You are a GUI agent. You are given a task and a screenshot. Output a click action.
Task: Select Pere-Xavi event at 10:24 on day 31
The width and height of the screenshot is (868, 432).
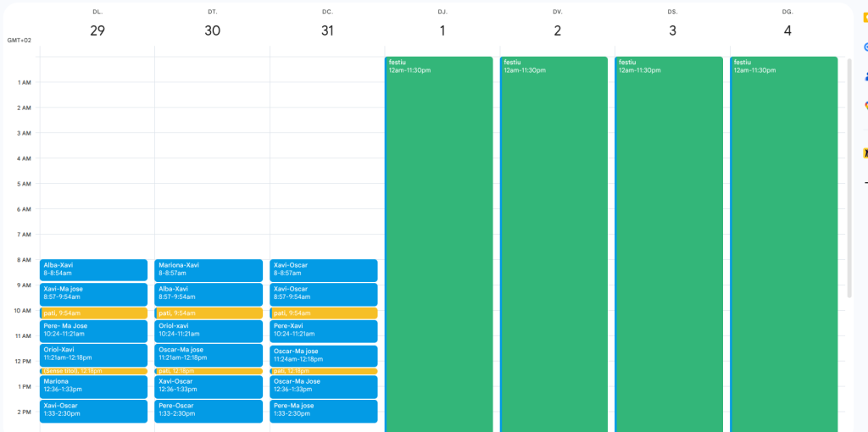pos(324,330)
